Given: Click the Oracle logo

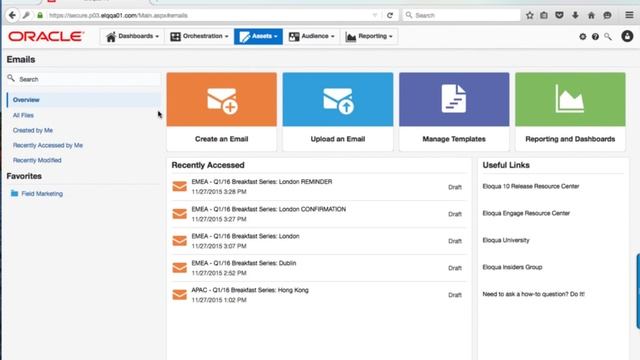Looking at the screenshot, I should 46,36.
